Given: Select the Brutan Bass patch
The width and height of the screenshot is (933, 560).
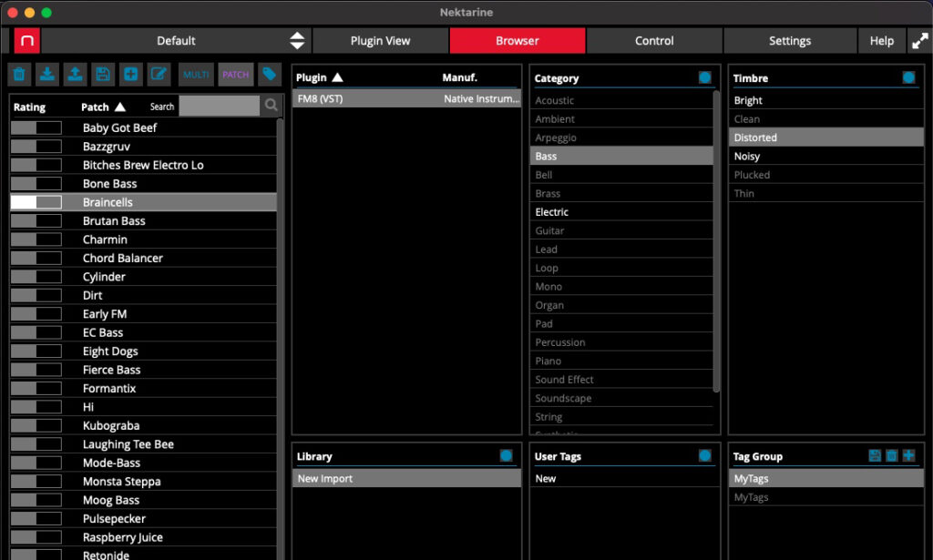Looking at the screenshot, I should [143, 220].
